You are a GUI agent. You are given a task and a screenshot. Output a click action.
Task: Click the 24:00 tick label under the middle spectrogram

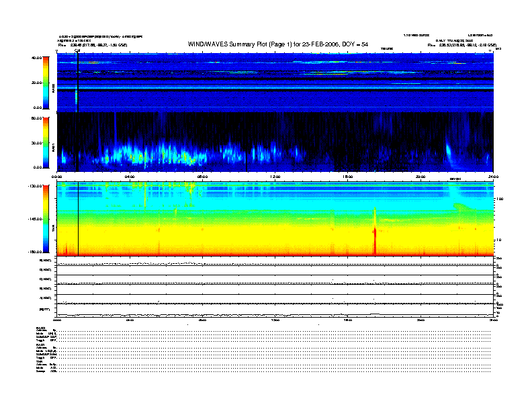pos(493,177)
